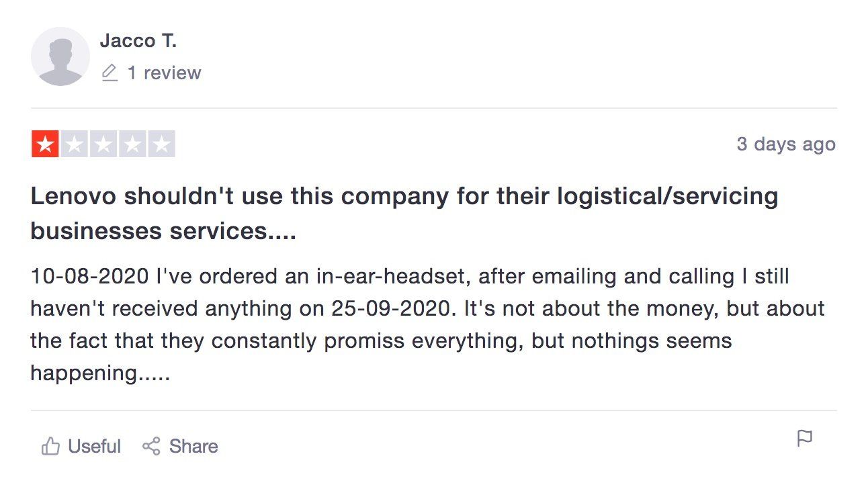Click the thumbs-up Useful icon
The image size is (868, 489).
point(50,446)
